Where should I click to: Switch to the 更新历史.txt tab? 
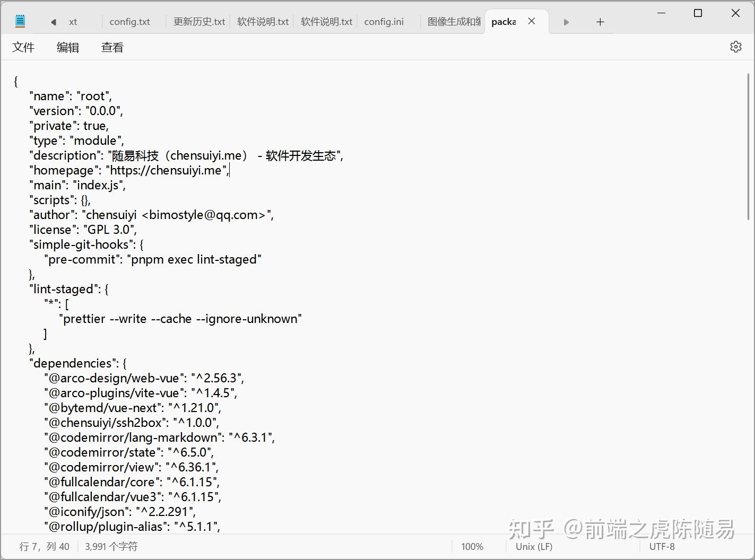point(198,22)
